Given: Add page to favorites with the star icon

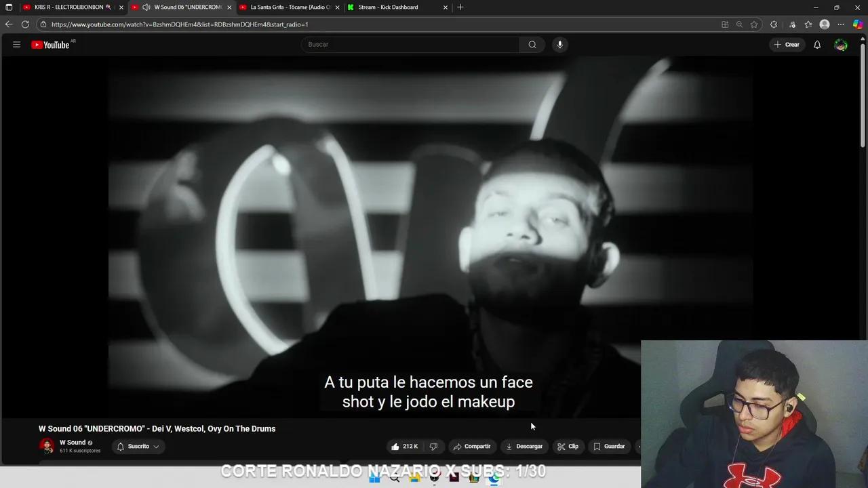Looking at the screenshot, I should [754, 24].
